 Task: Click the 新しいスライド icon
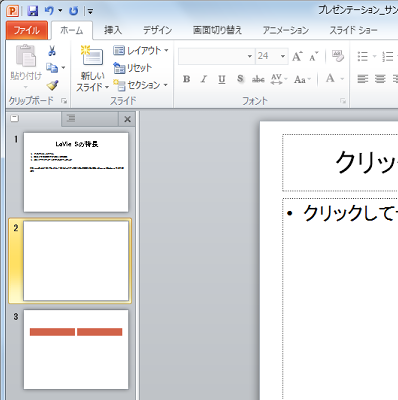tap(92, 56)
